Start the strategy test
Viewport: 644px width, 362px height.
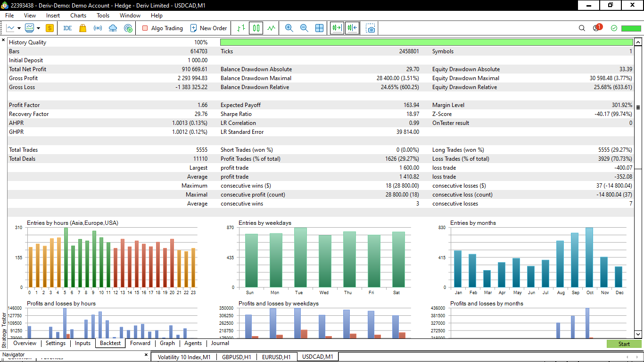click(x=624, y=344)
